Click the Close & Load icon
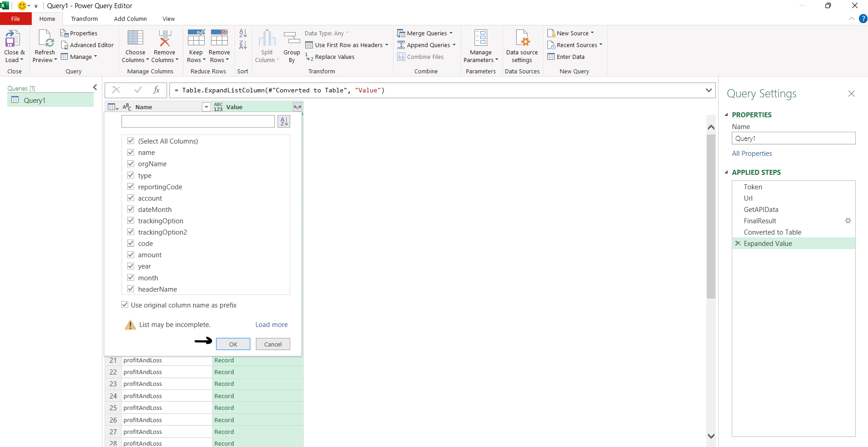Screen dimensions: 868x447 [x=13, y=38]
